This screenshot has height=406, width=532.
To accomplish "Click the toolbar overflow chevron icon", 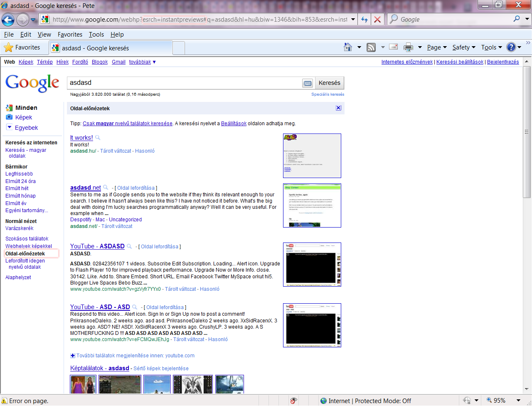I will point(528,43).
